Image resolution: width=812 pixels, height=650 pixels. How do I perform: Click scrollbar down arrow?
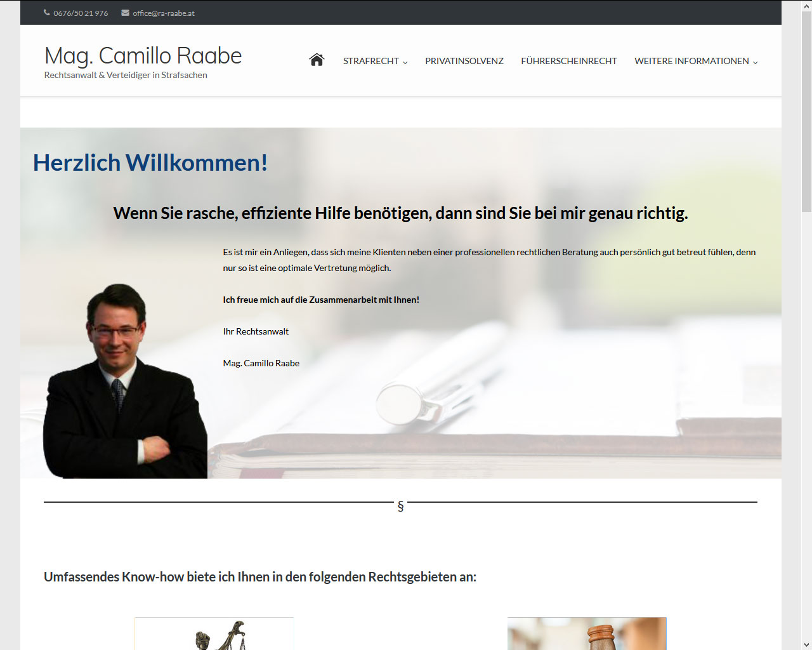(x=806, y=644)
